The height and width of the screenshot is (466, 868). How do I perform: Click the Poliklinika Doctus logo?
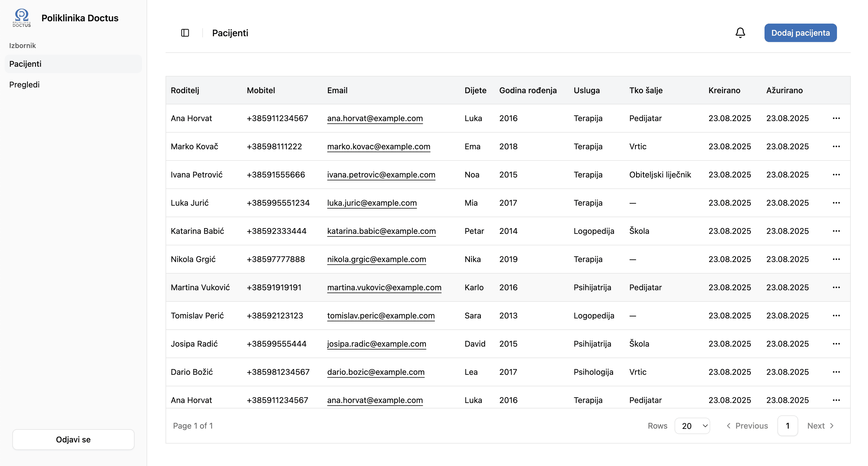tap(22, 18)
